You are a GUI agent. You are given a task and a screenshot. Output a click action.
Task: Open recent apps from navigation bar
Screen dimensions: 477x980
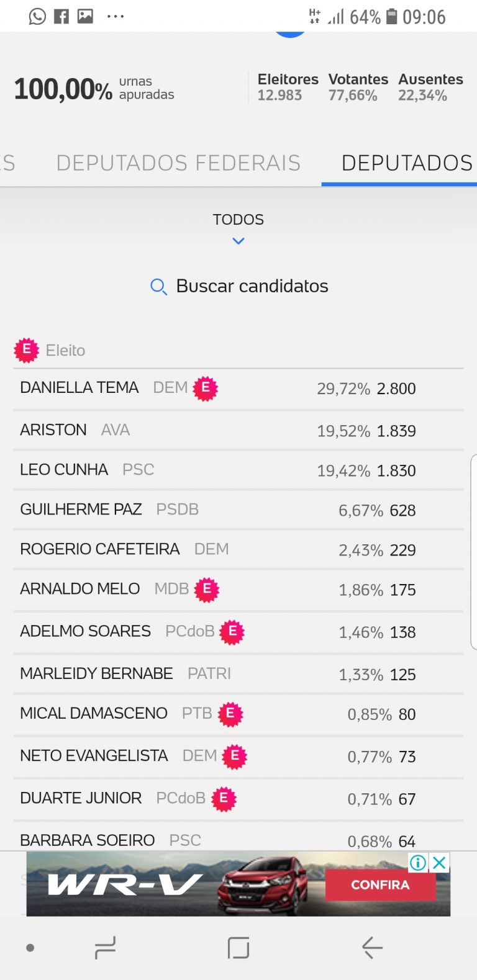pos(105,948)
